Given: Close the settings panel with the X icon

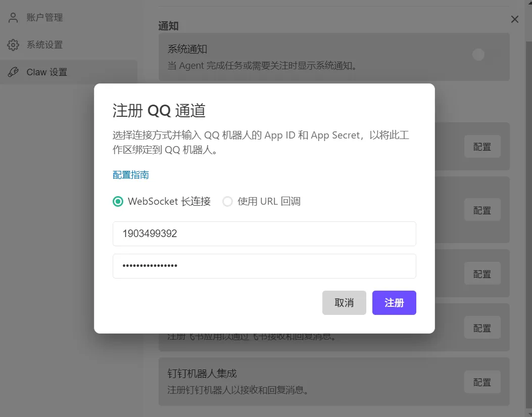Looking at the screenshot, I should point(515,19).
